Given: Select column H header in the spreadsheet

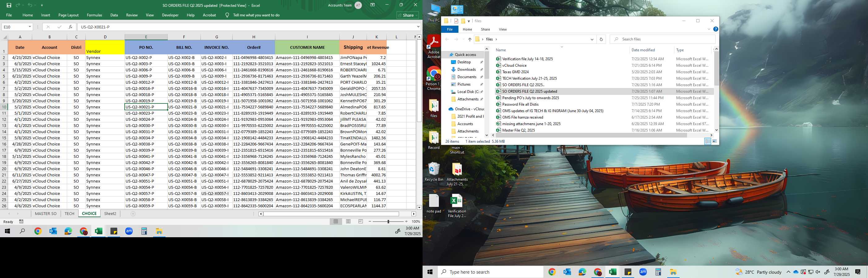Looking at the screenshot, I should 254,37.
